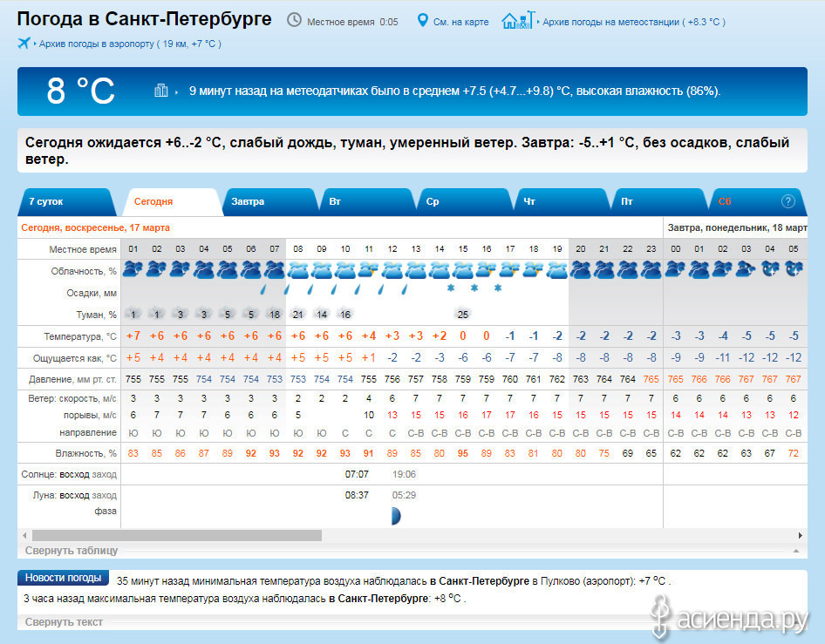Click the cloud icon for hour 13
825x644 pixels.
[x=416, y=269]
